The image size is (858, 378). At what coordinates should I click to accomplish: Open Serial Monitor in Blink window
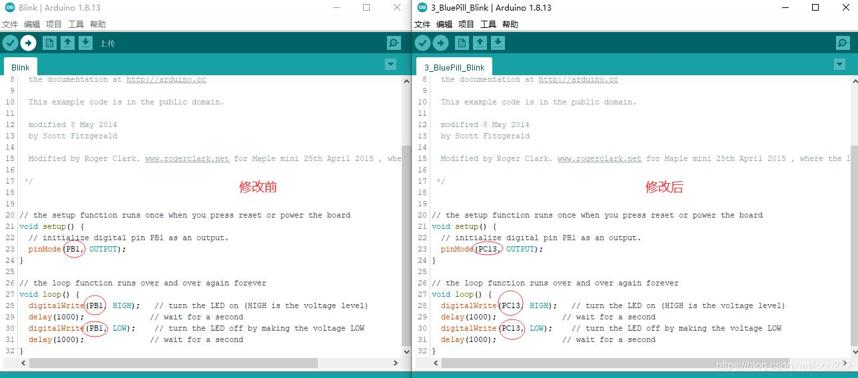(393, 43)
